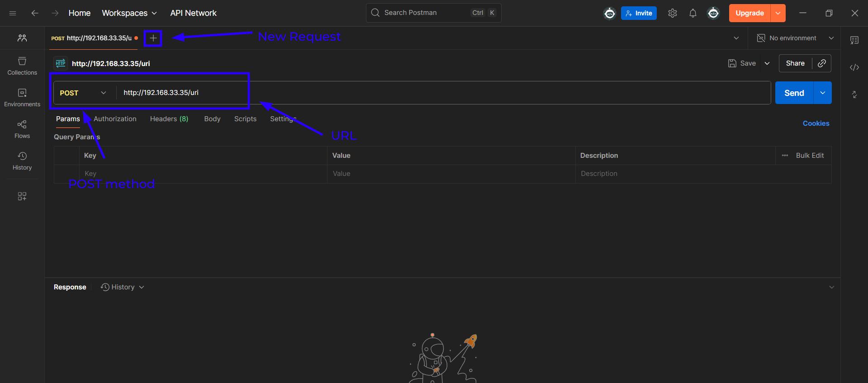
Task: Click the Invite button
Action: coord(639,13)
